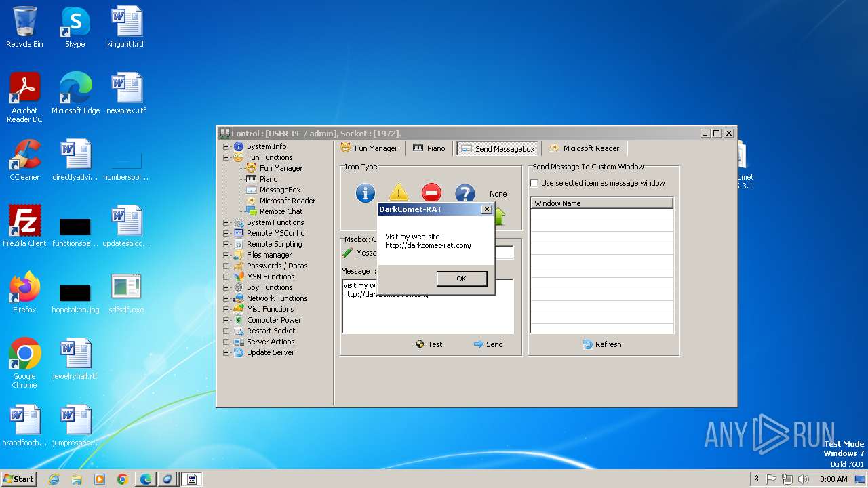Expand the Passwords / Datas tree node
The height and width of the screenshot is (488, 868).
pos(226,266)
